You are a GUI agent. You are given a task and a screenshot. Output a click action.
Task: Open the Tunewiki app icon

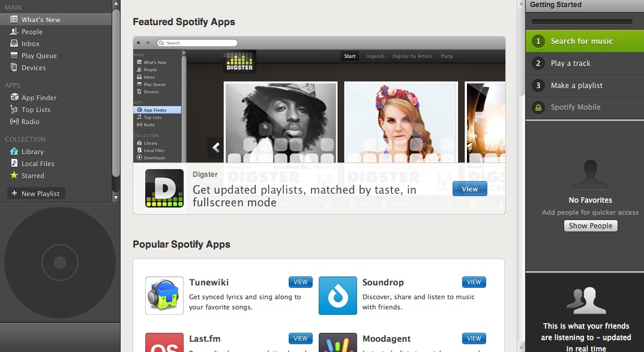(164, 296)
